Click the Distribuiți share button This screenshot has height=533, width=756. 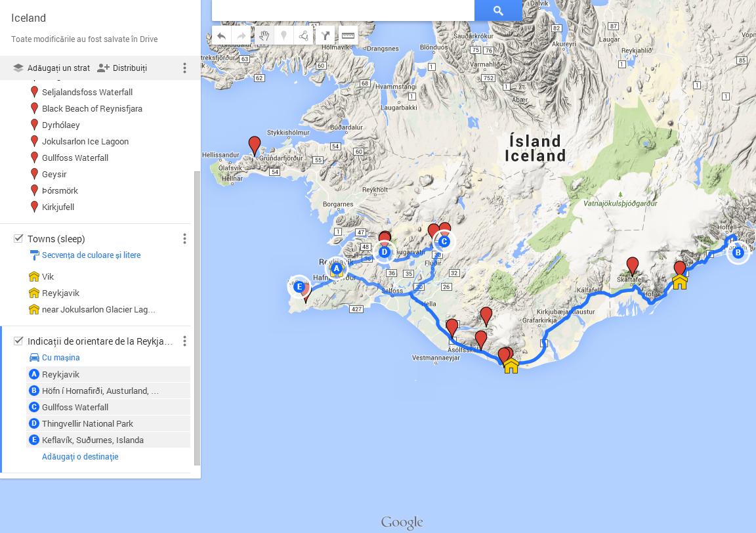point(122,68)
